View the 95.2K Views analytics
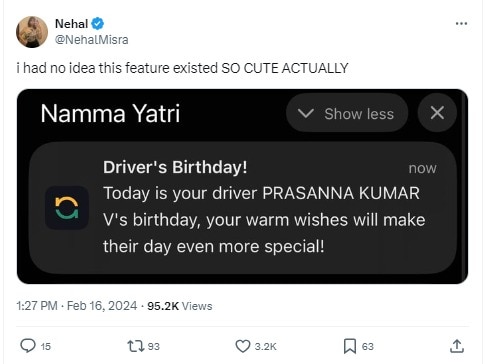The image size is (486, 364). click(x=180, y=306)
